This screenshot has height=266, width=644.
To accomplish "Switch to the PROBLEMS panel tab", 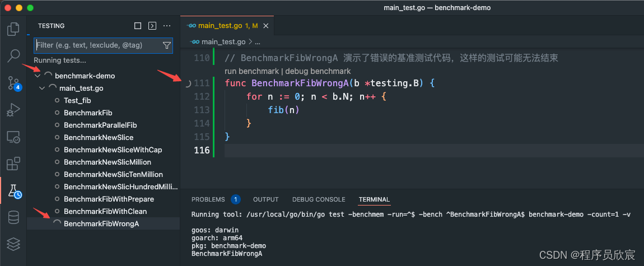I will [x=208, y=199].
